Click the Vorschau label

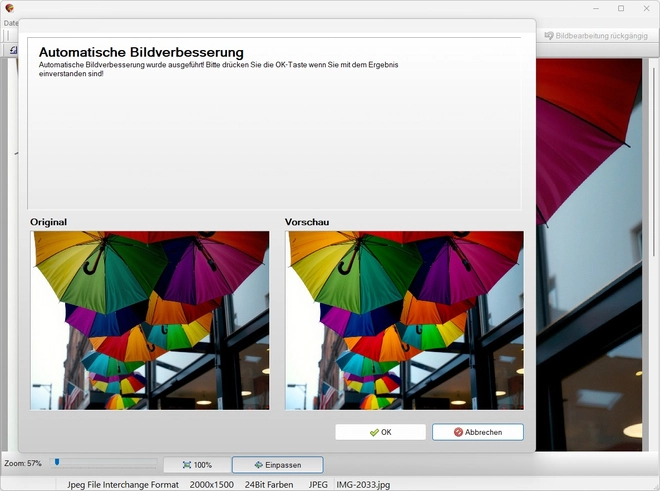[307, 222]
